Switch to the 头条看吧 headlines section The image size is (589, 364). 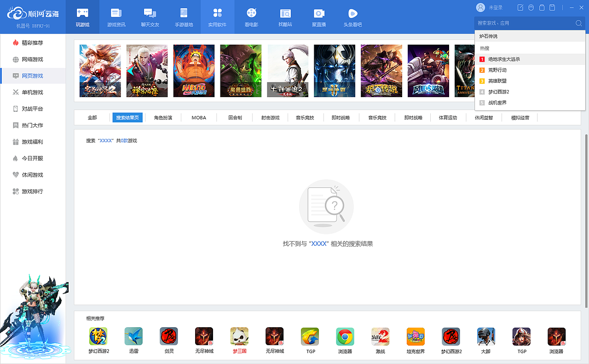pos(353,17)
